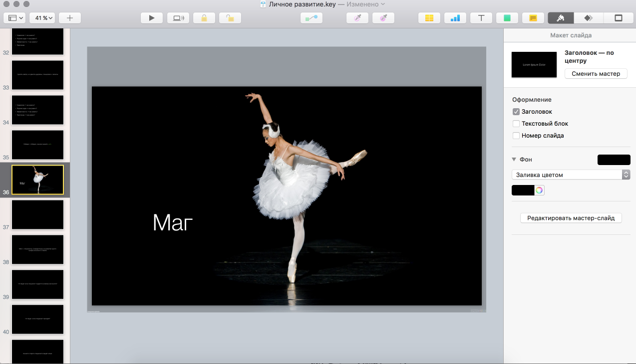
Task: Open the Animate inspector diamond tab
Action: tap(588, 18)
